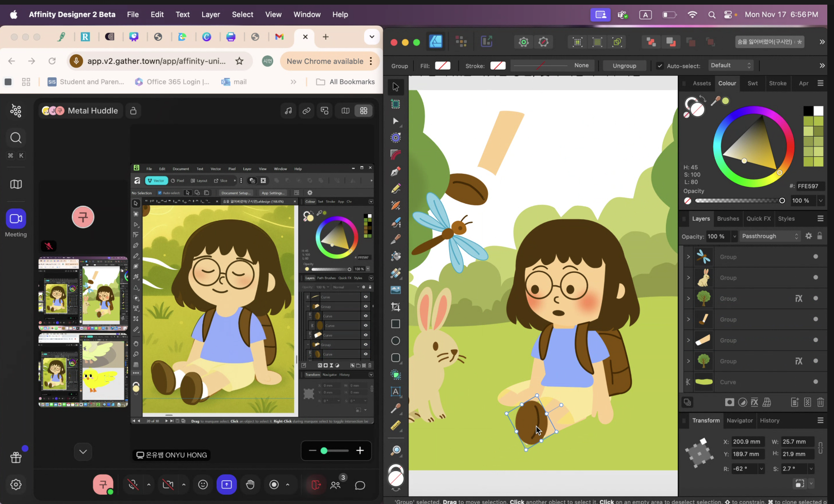
Task: Select the Node tool
Action: click(x=396, y=121)
